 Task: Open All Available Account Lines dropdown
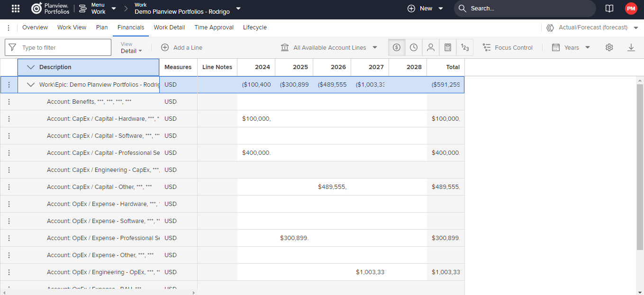coord(329,48)
